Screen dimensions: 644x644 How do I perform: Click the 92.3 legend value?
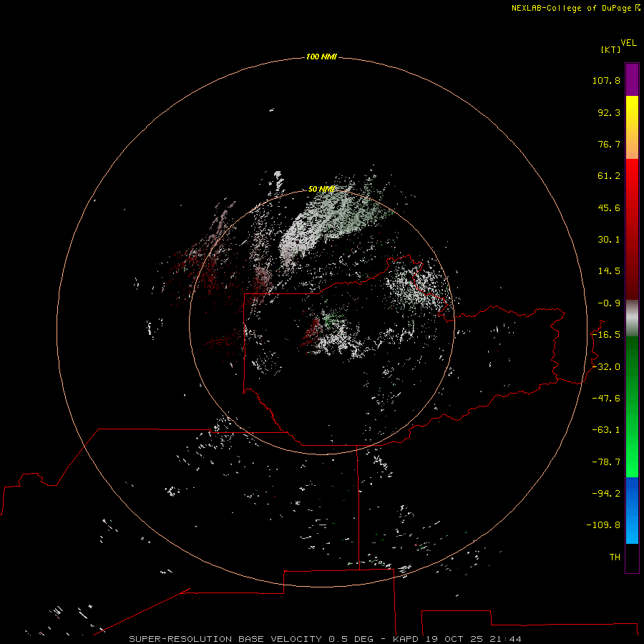609,112
